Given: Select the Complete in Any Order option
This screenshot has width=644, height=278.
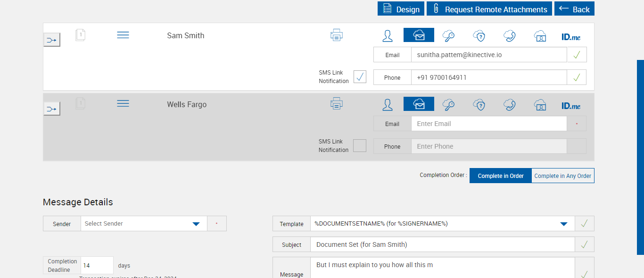Looking at the screenshot, I should 562,176.
